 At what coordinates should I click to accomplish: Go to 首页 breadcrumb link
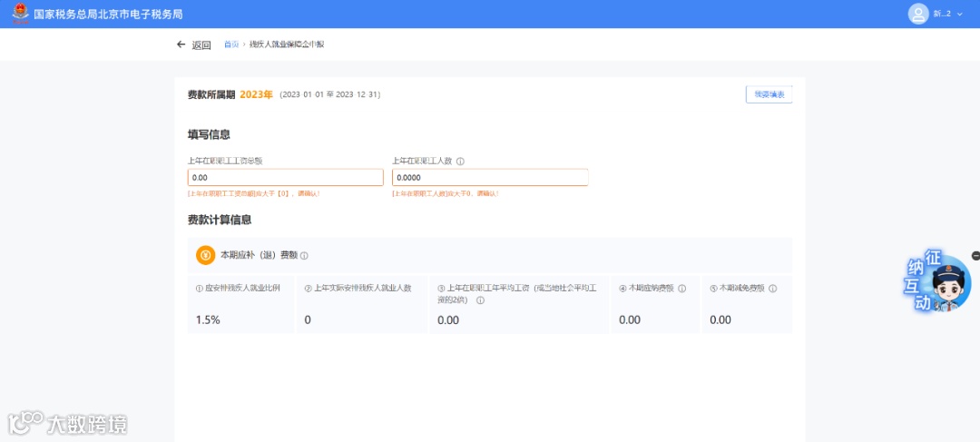coord(231,44)
